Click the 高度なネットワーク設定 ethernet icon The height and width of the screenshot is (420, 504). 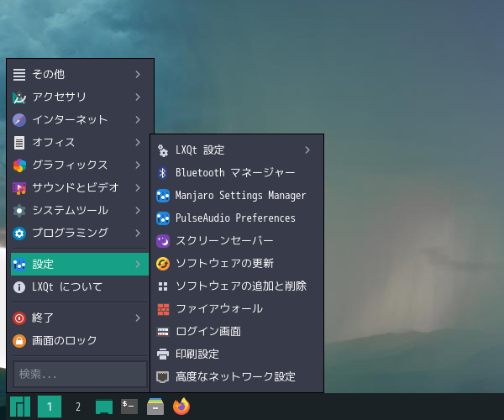pyautogui.click(x=163, y=377)
